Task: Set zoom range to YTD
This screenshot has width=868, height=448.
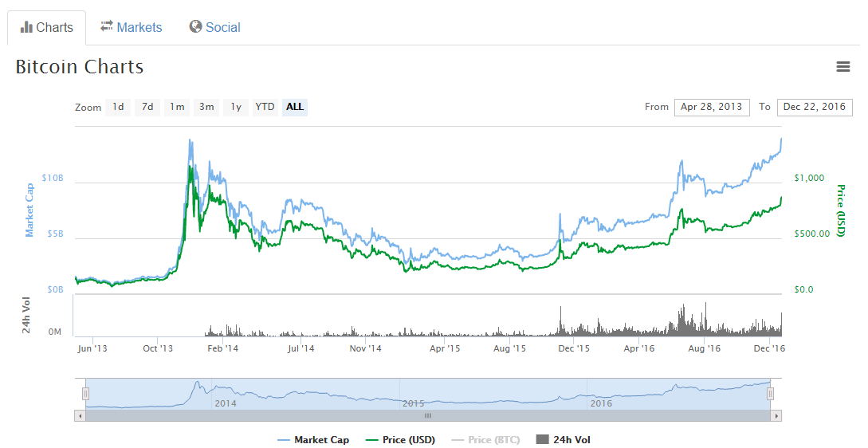Action: point(265,107)
